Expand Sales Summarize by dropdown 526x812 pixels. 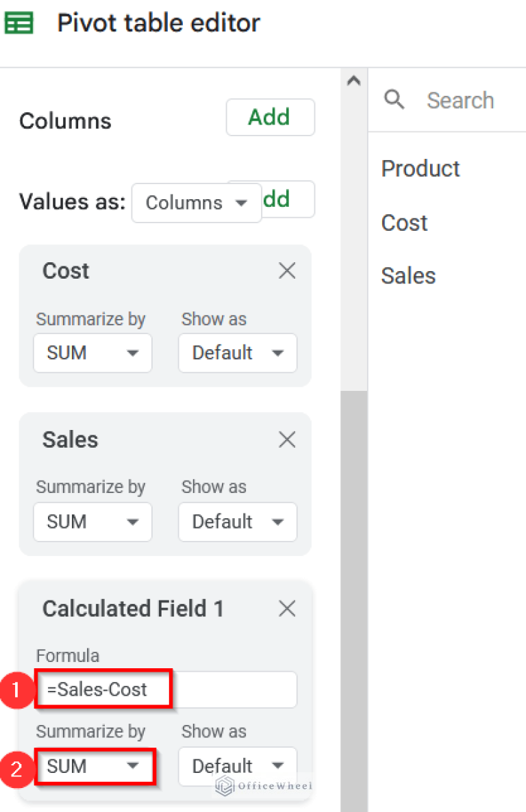(92, 522)
